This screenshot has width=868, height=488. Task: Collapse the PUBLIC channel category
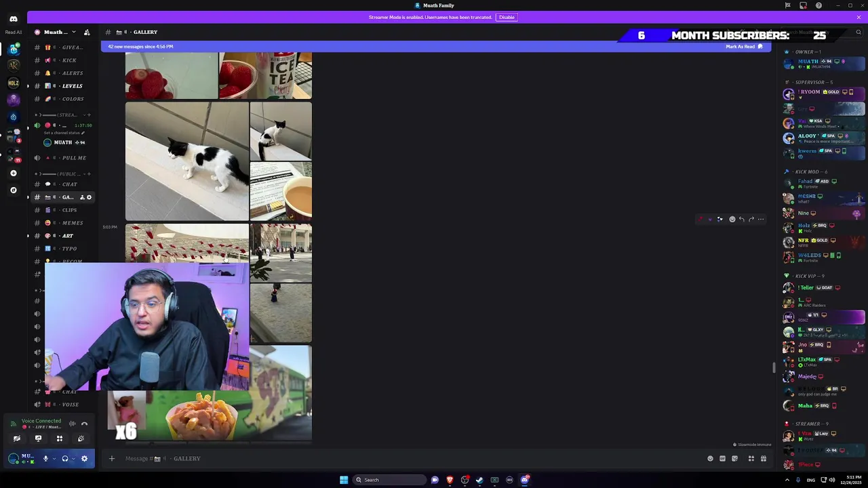[61, 174]
